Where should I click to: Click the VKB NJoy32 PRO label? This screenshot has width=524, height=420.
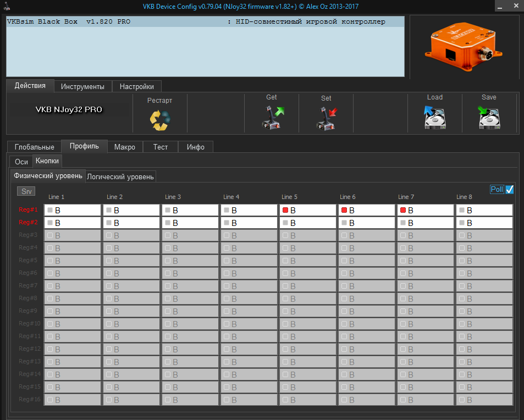(69, 109)
